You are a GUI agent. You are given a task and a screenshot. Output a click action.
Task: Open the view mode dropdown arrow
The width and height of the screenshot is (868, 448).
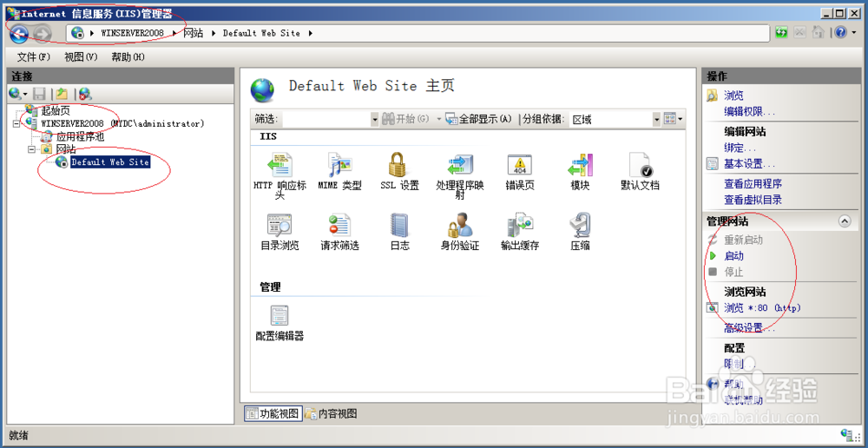[x=681, y=119]
